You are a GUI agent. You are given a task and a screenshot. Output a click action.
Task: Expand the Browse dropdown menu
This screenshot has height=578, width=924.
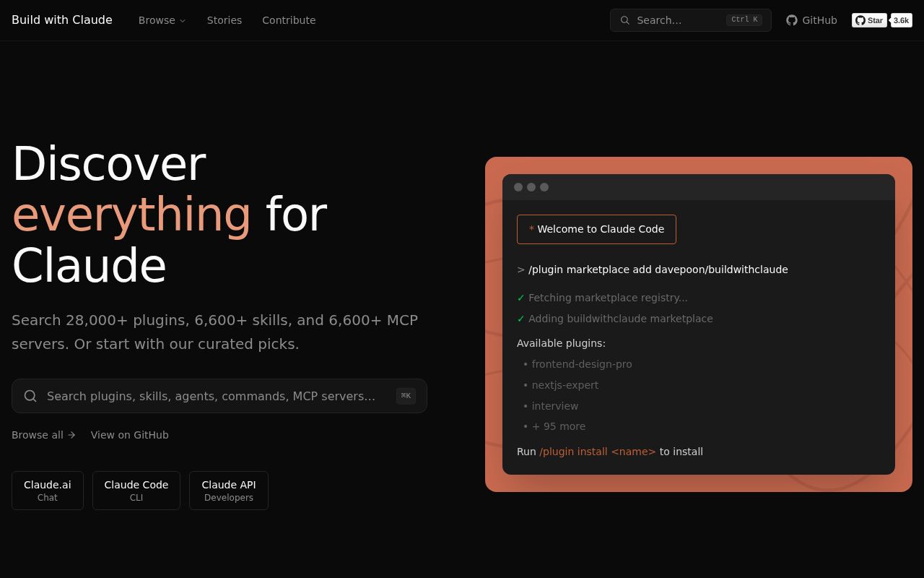click(162, 20)
